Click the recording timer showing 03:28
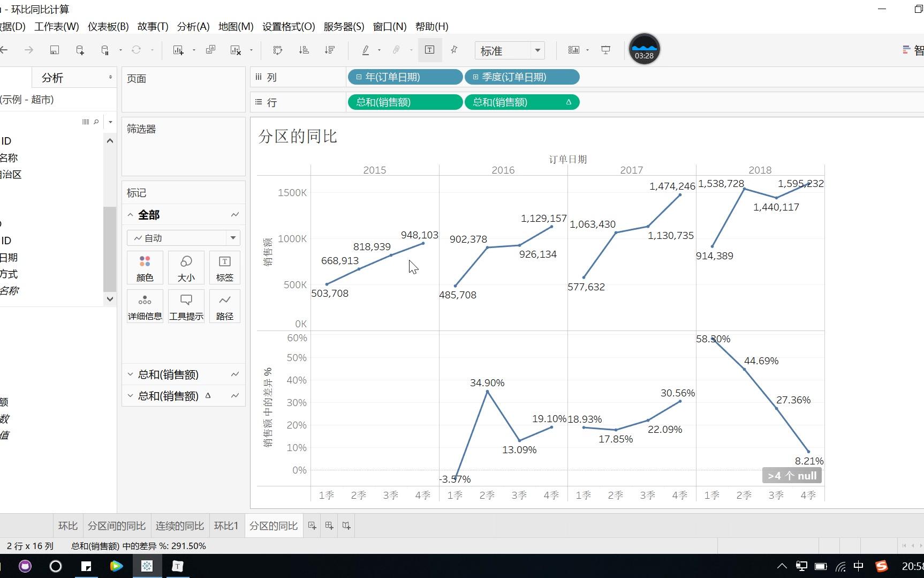This screenshot has width=924, height=578. click(643, 49)
